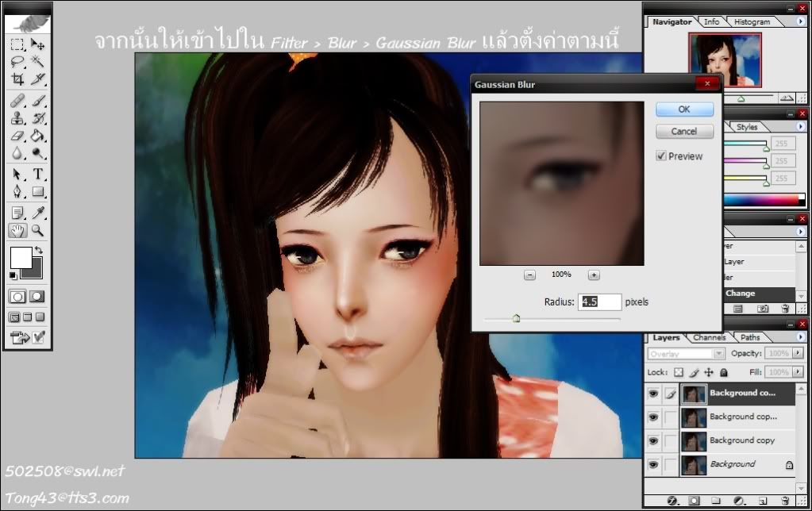The height and width of the screenshot is (511, 812).
Task: Select the Rectangular Marquee tool
Action: (17, 44)
